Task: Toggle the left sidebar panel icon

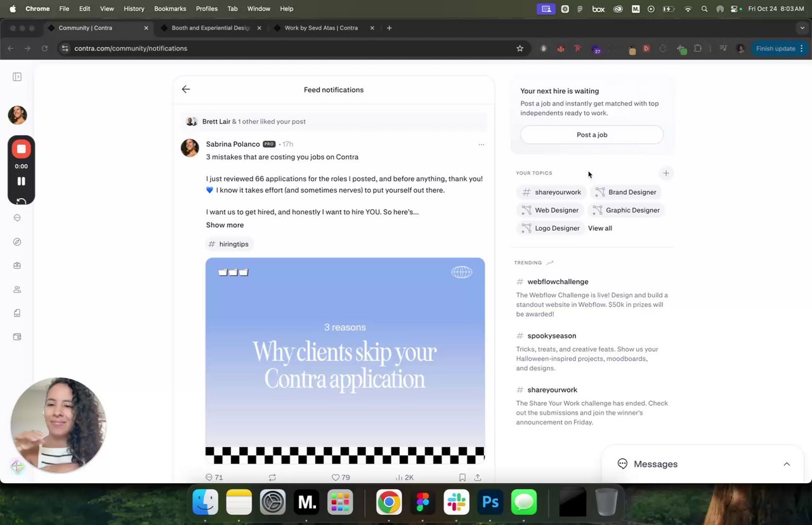Action: point(17,77)
